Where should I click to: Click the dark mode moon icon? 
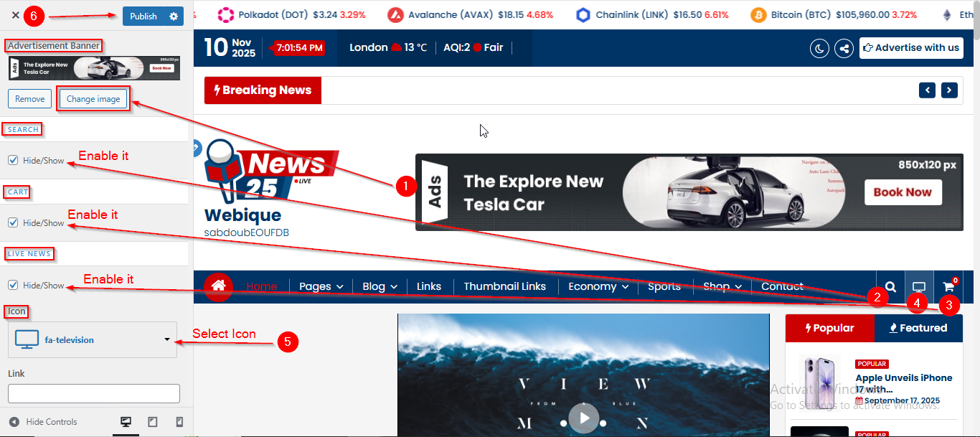tap(819, 48)
